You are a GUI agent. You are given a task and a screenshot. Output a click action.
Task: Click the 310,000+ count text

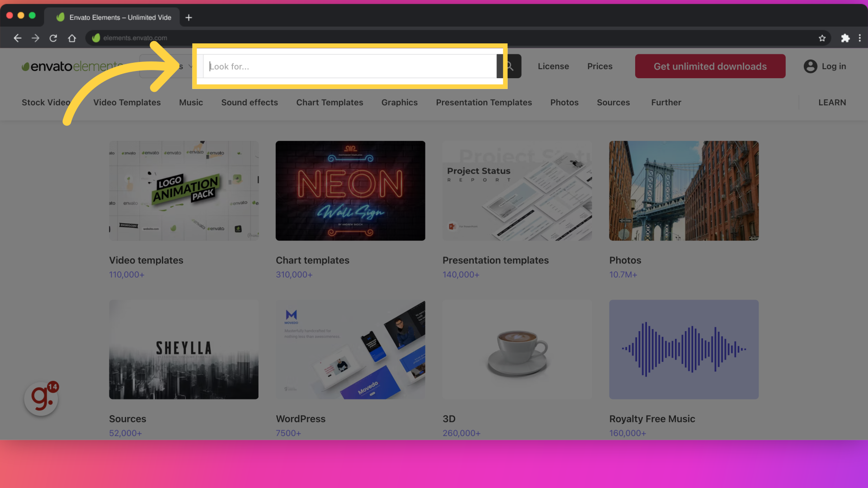pyautogui.click(x=294, y=275)
